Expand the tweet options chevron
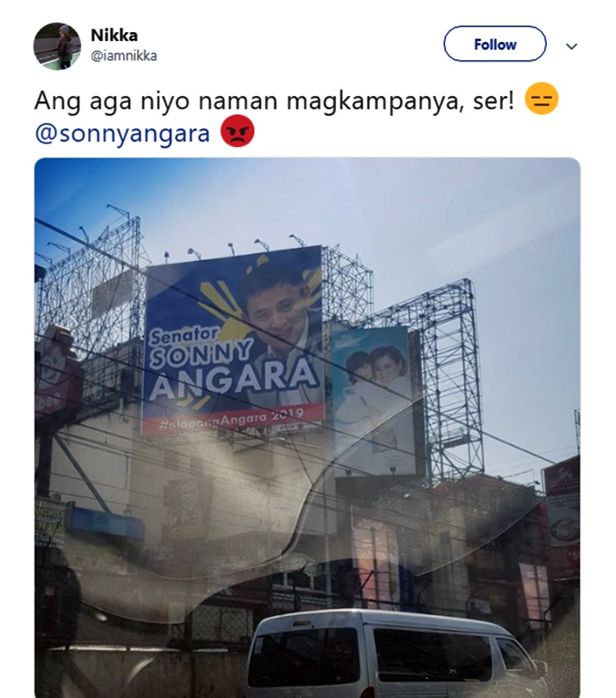The height and width of the screenshot is (698, 616). (571, 46)
